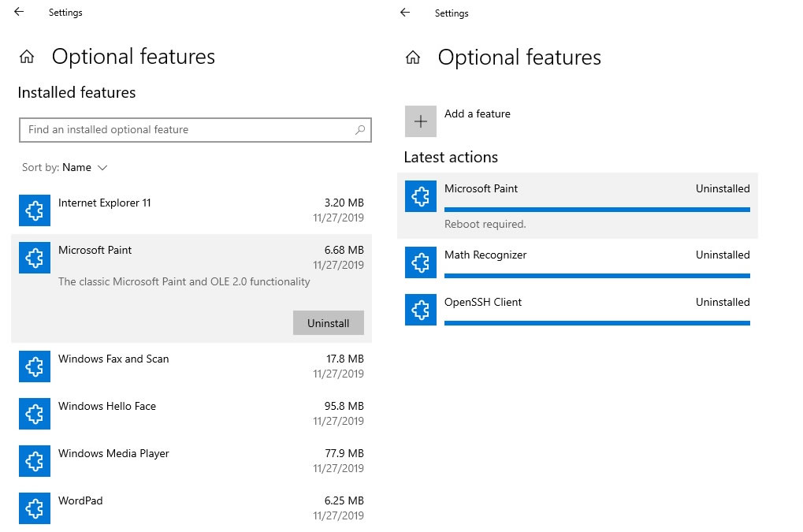Click the Microsoft Paint icon in Installed features
This screenshot has height=532, width=803.
[35, 258]
